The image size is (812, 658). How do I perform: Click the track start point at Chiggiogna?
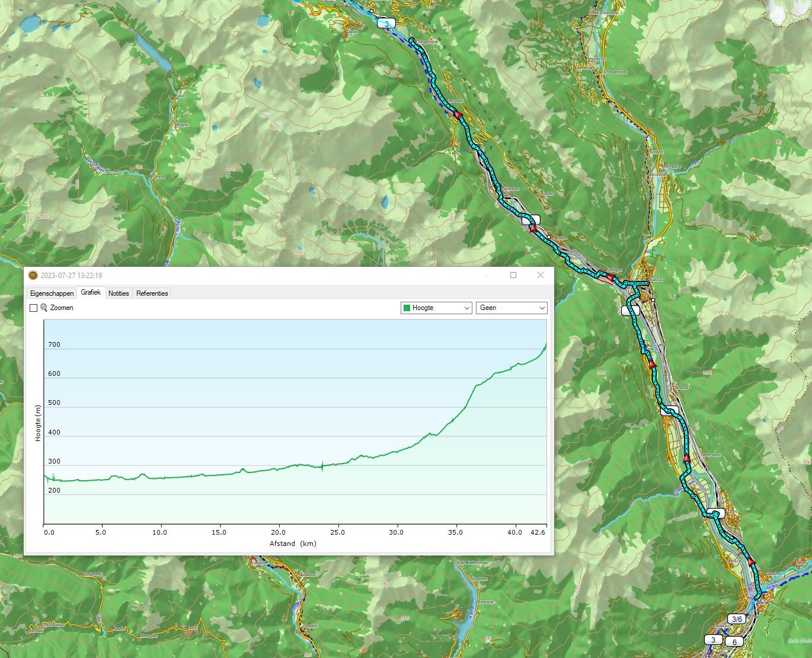pyautogui.click(x=411, y=40)
